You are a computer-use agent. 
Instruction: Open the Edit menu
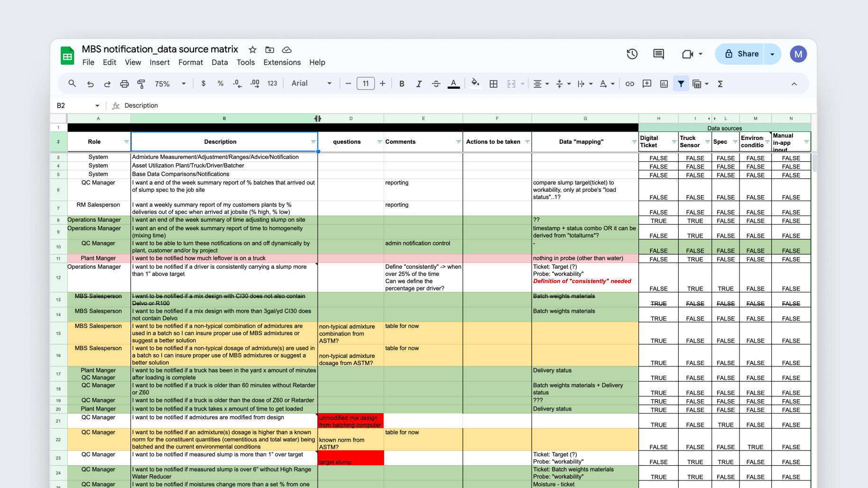click(x=110, y=62)
